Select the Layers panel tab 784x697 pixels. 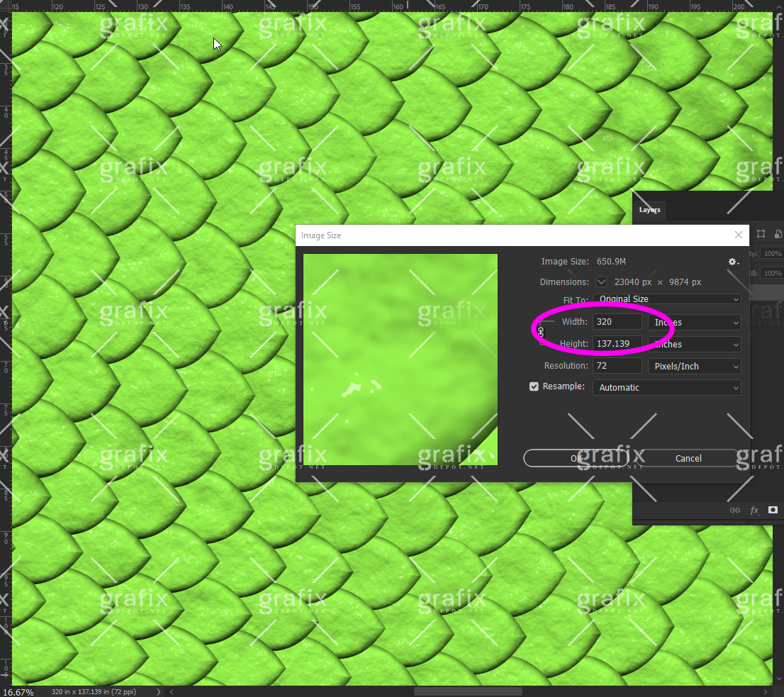tap(649, 210)
